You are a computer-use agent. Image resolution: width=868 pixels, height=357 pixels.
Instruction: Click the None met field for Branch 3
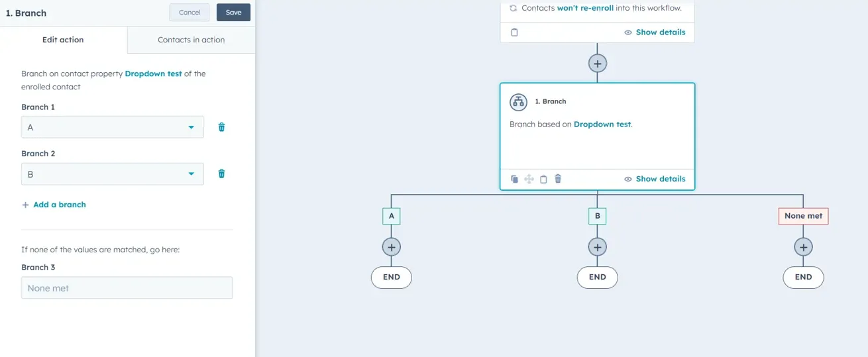tap(127, 288)
